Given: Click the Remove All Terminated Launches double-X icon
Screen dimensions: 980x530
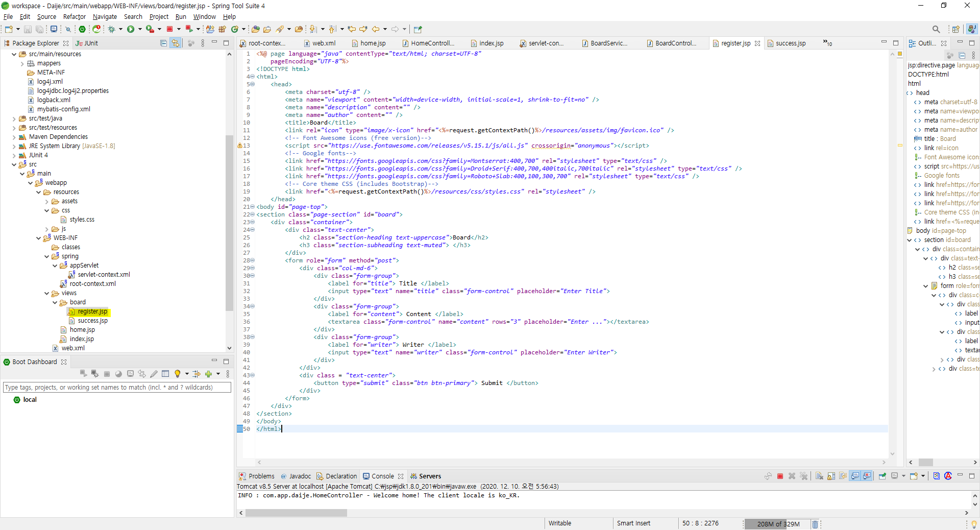Looking at the screenshot, I should coord(804,476).
